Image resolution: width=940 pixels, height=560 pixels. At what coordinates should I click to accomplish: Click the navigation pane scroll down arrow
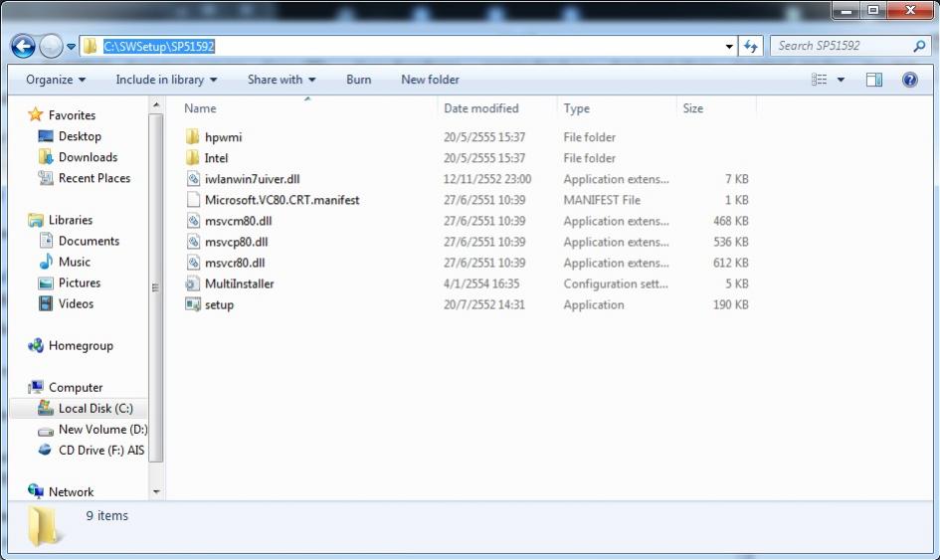156,492
